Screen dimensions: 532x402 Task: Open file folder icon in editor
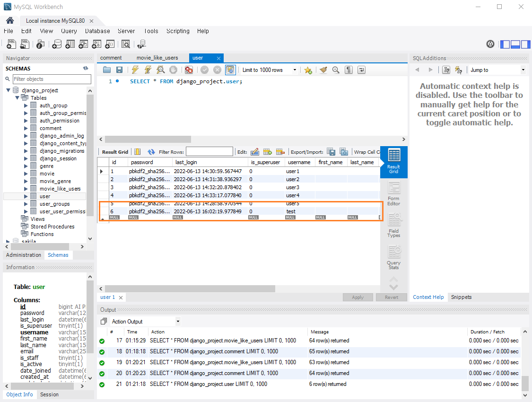point(107,70)
